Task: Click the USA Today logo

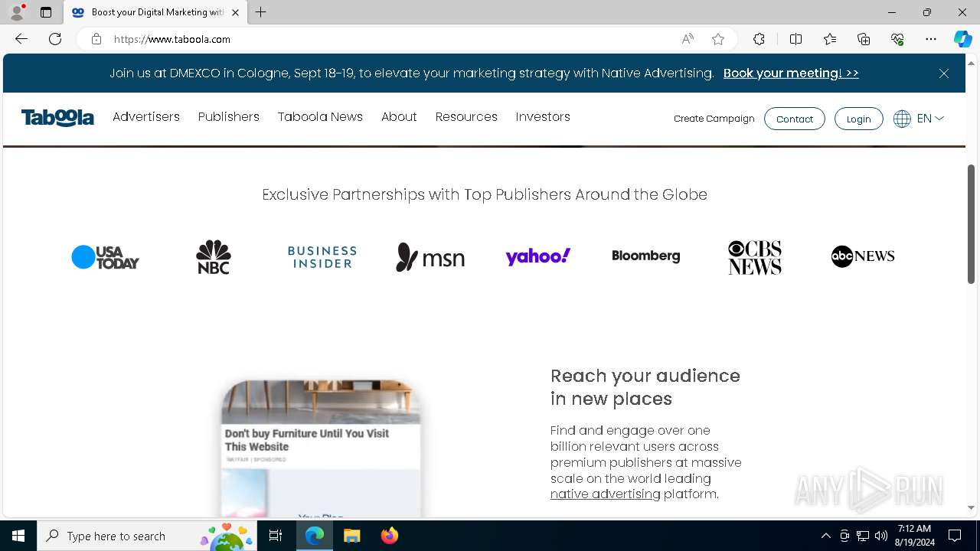Action: tap(105, 257)
